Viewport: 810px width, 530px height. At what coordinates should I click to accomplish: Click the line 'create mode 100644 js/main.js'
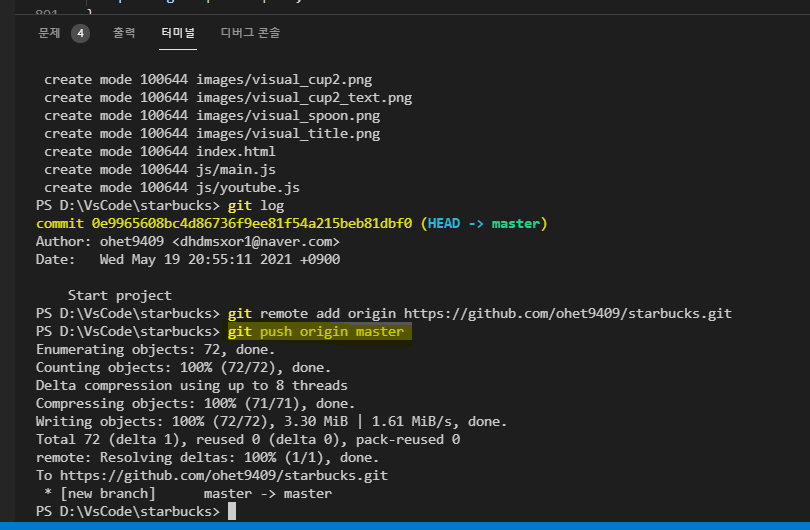pyautogui.click(x=160, y=169)
